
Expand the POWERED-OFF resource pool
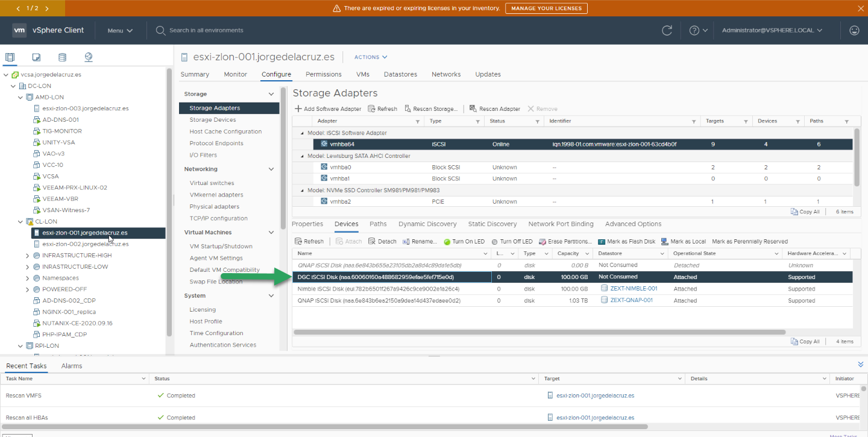pyautogui.click(x=28, y=289)
